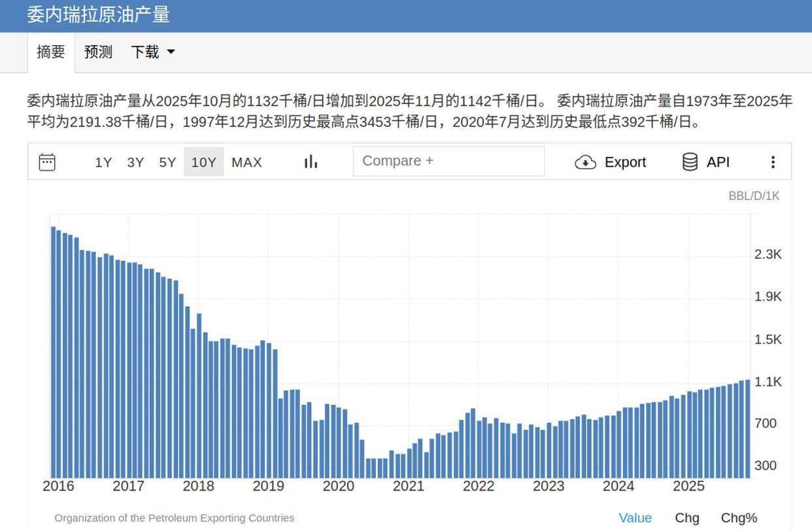Open the chart type bar icon
This screenshot has width=812, height=531.
pos(311,162)
